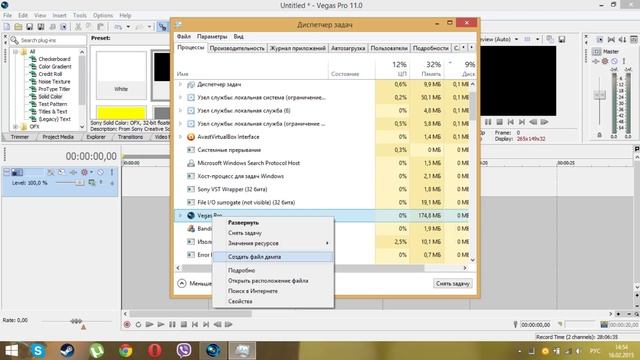Image resolution: width=640 pixels, height=360 pixels.
Task: Open the Preview (Auto) quality dropdown
Action: point(517,39)
